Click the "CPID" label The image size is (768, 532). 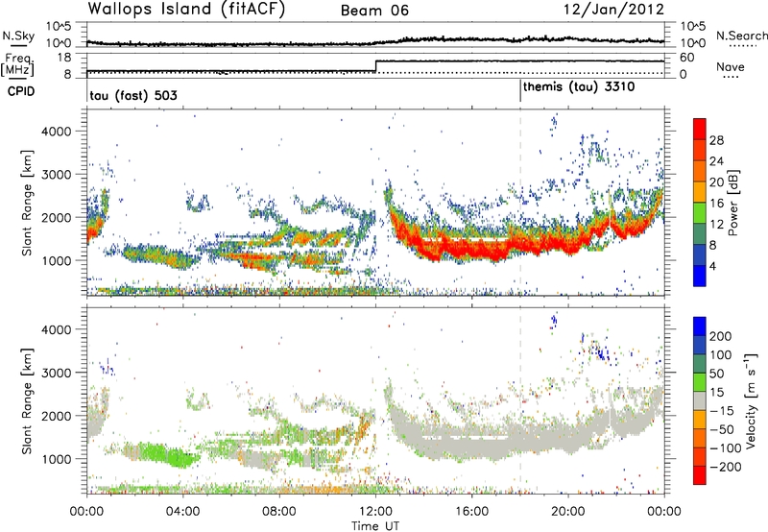pos(21,91)
